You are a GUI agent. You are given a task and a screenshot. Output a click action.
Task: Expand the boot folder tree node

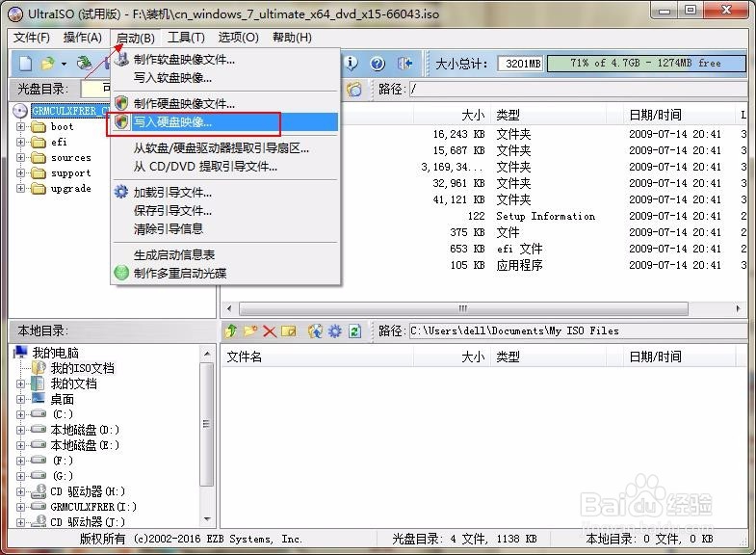21,127
